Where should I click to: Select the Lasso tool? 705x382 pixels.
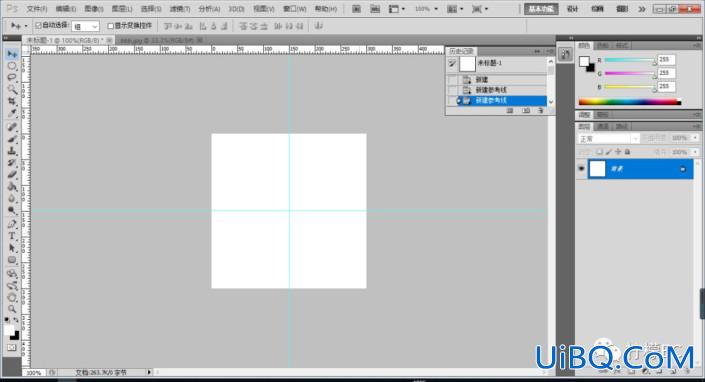(12, 78)
